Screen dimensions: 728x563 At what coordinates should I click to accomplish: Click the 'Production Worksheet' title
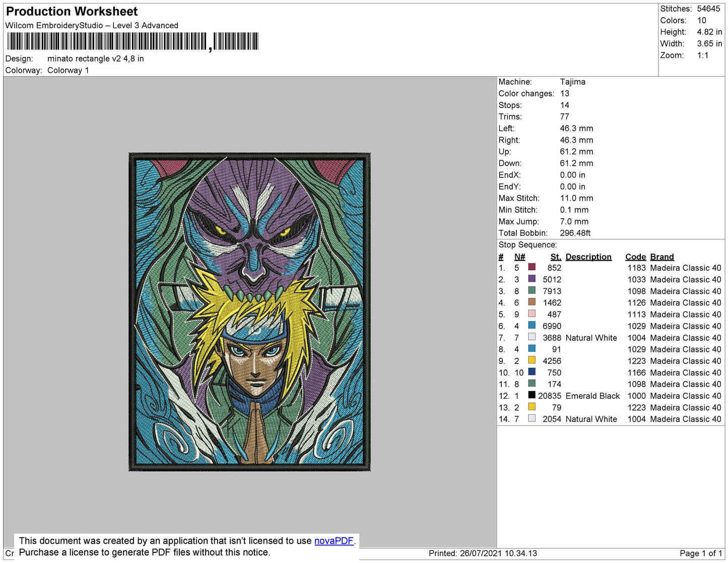pos(72,12)
